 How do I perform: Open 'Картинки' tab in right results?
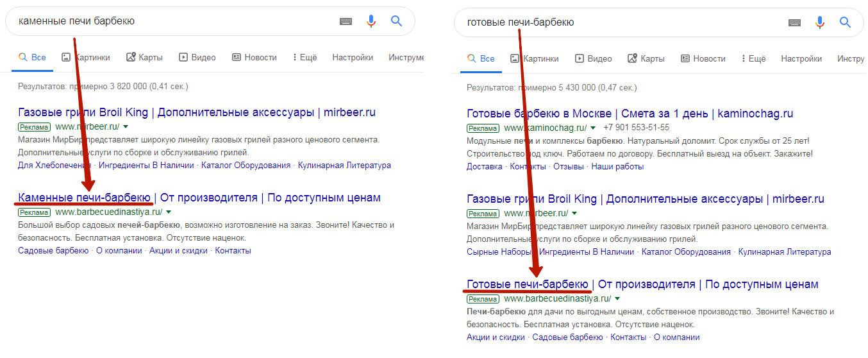[x=535, y=58]
